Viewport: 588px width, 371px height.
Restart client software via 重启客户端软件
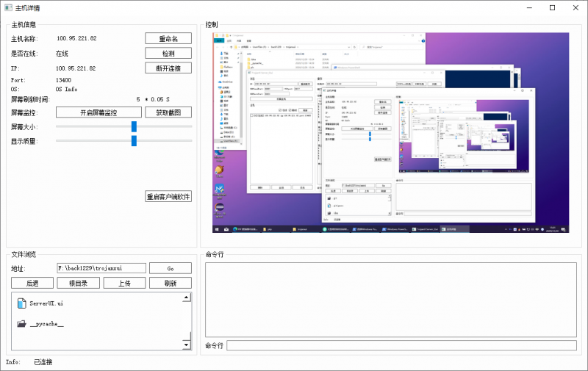[x=168, y=196]
